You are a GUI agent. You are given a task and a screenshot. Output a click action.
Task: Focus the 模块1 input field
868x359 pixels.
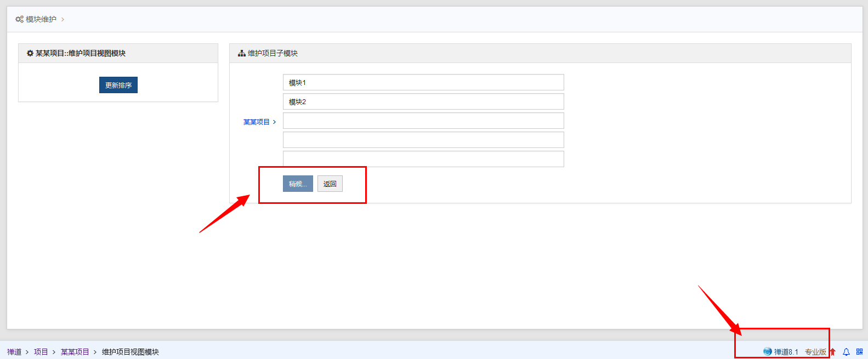click(423, 82)
